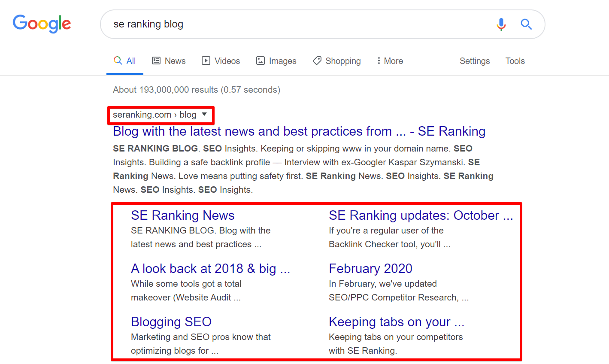Click the seranking.com › blog breadcrumb URL
The image size is (609, 364).
pos(155,115)
